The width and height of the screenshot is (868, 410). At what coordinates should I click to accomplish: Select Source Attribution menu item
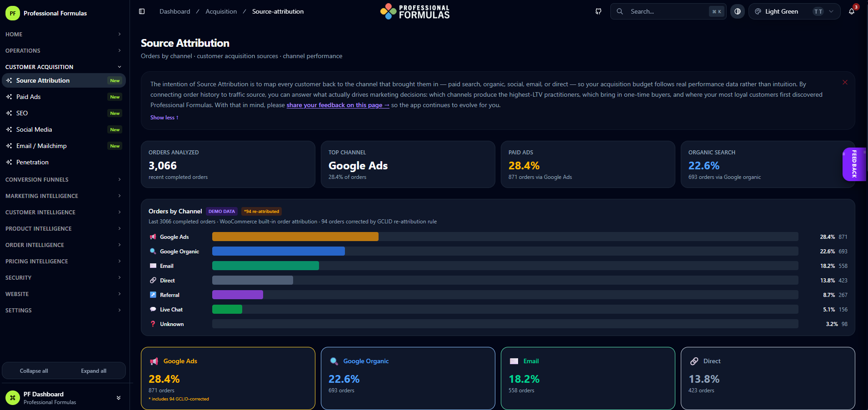pos(64,80)
